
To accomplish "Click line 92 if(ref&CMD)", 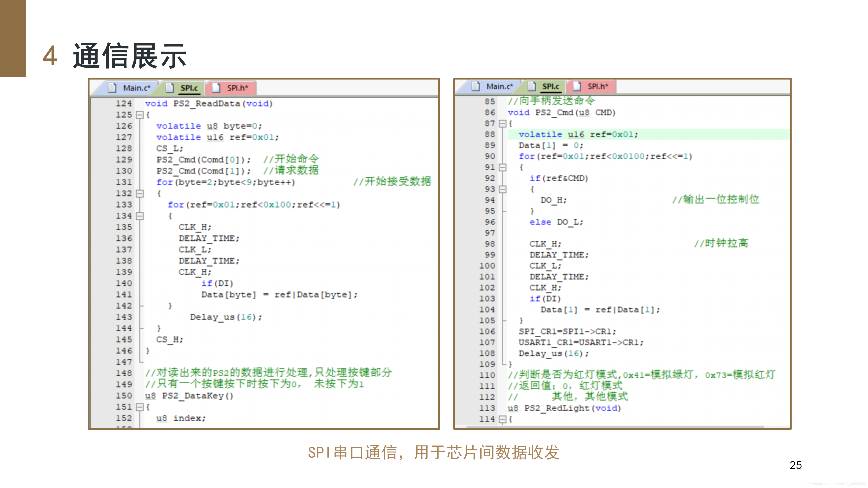I will (559, 178).
